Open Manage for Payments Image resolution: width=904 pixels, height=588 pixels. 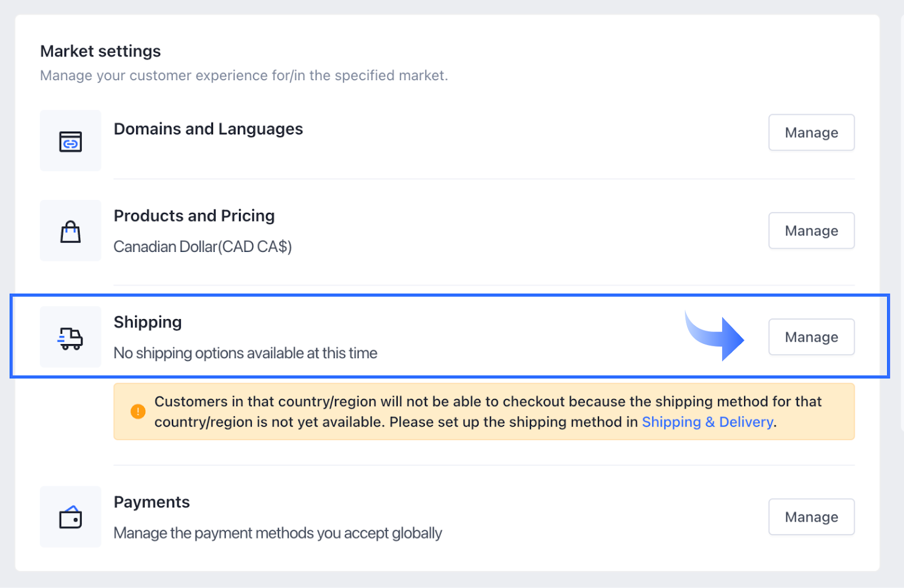[811, 517]
